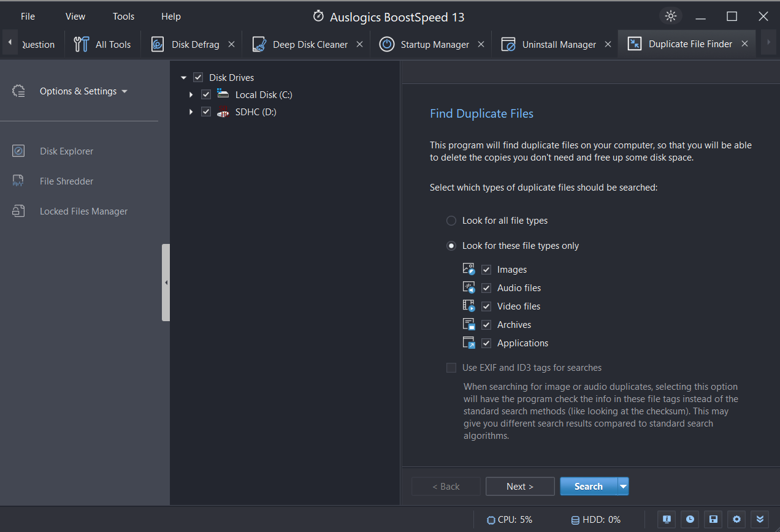Uncheck the Video files checkbox
The width and height of the screenshot is (780, 532).
pos(486,306)
